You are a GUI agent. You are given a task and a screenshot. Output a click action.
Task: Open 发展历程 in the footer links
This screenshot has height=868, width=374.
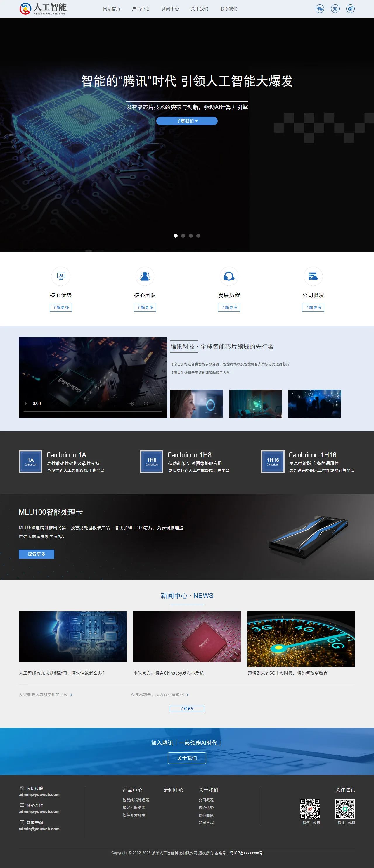click(x=206, y=823)
